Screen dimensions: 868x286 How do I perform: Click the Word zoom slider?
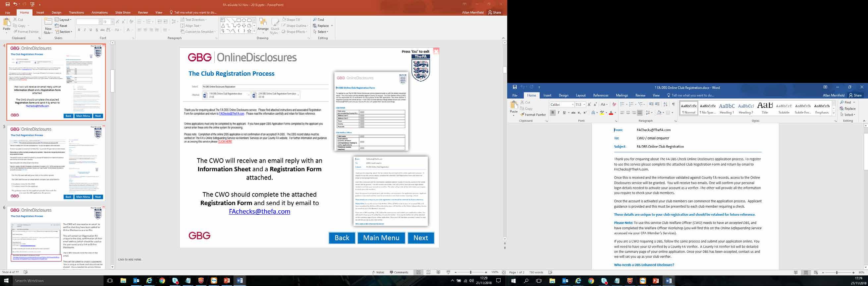click(x=837, y=272)
